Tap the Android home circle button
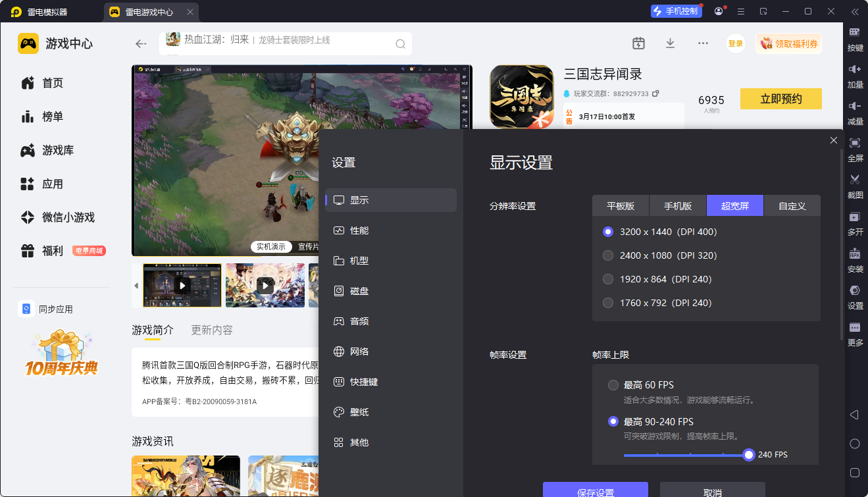Viewport: 868px width, 497px height. (x=855, y=444)
